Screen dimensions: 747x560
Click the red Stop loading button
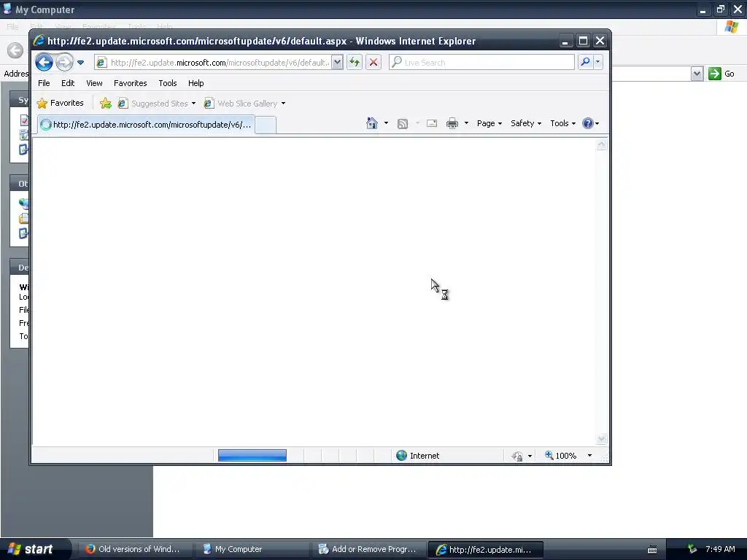click(x=373, y=63)
